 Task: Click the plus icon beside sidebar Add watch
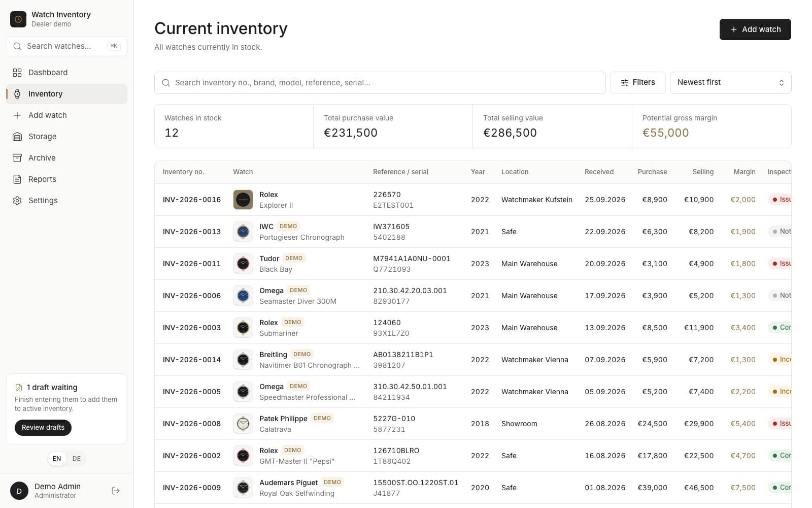(17, 115)
